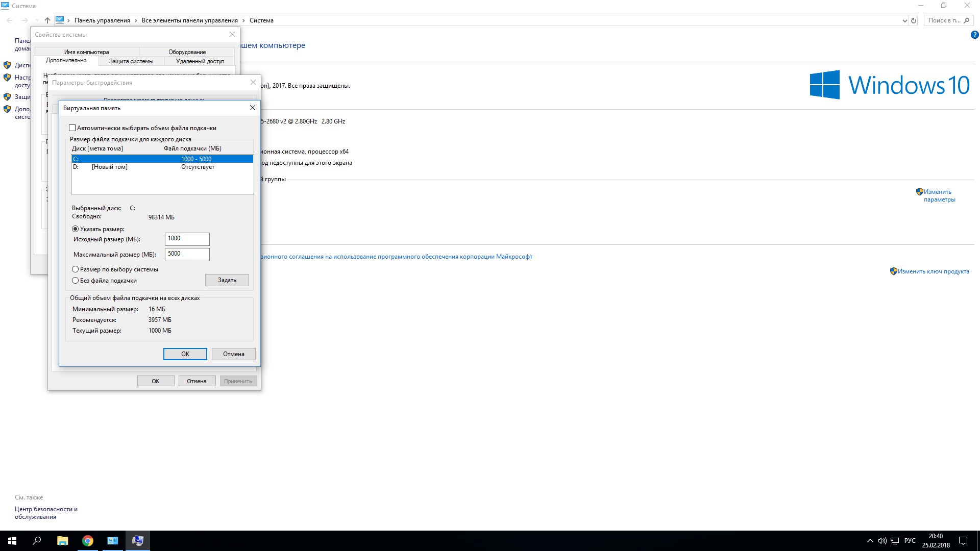Screen dimensions: 980x551
Task: Open the notification center icon
Action: [x=963, y=541]
